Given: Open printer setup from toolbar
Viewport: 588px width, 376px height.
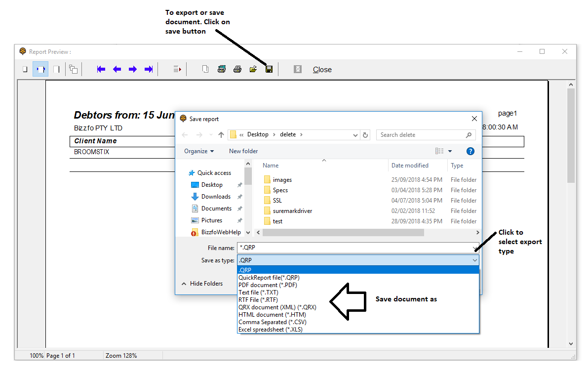Looking at the screenshot, I should click(222, 69).
